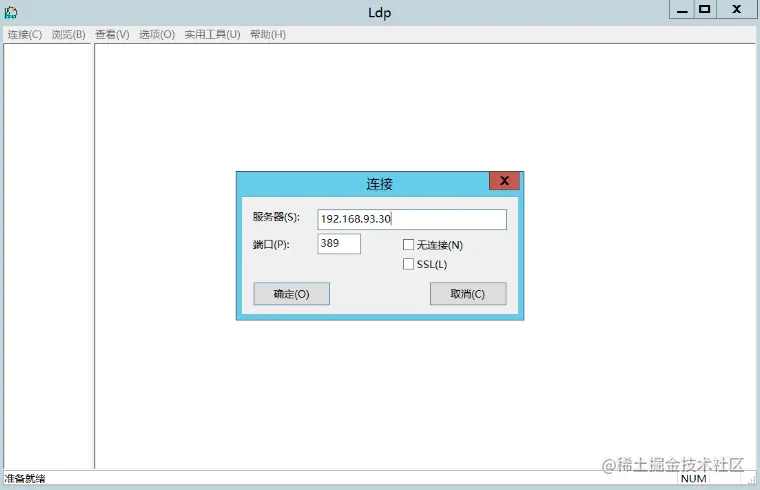760x490 pixels.
Task: Minimize the Ldp window
Action: click(x=682, y=10)
